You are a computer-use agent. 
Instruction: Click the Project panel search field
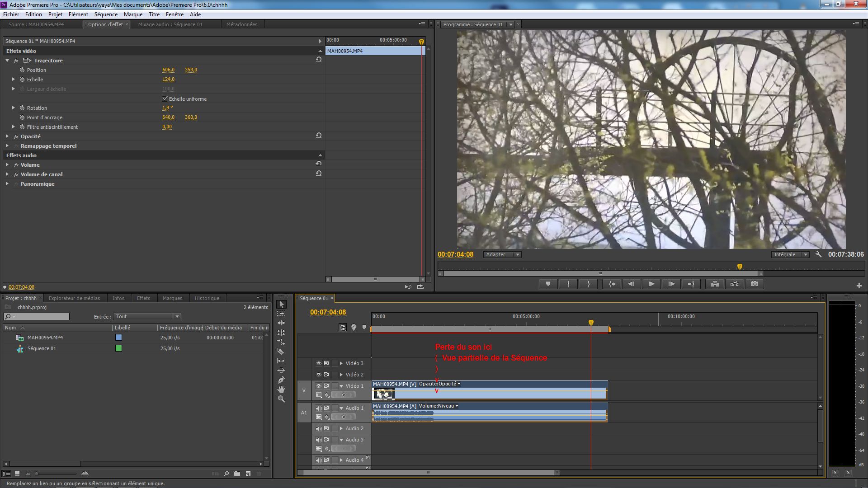click(x=37, y=316)
